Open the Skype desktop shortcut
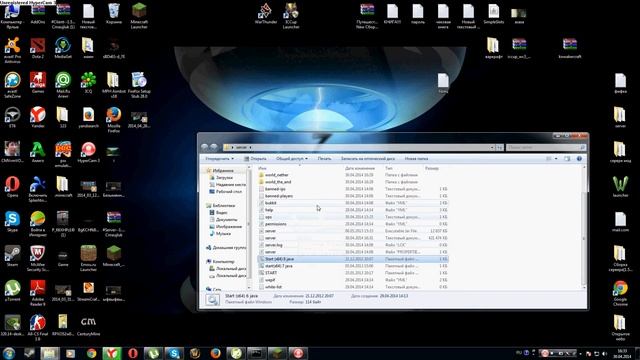Screen dimensions: 640x360 [12, 221]
